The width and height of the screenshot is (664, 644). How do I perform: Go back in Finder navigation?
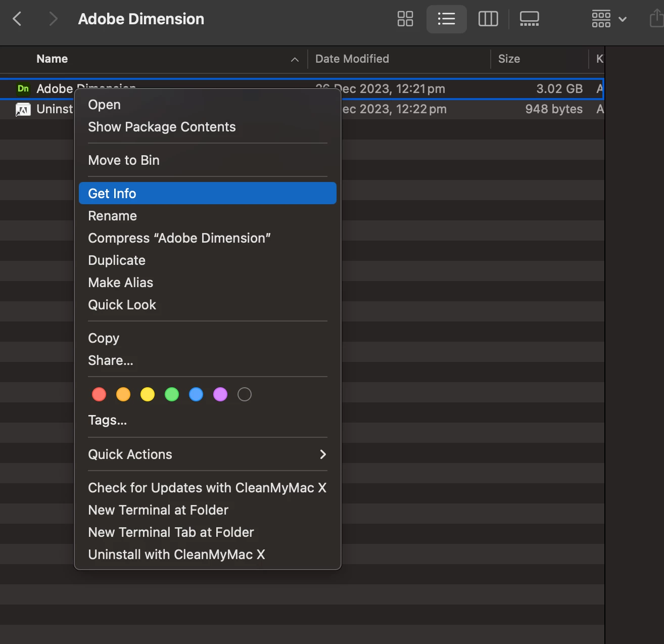pyautogui.click(x=17, y=19)
